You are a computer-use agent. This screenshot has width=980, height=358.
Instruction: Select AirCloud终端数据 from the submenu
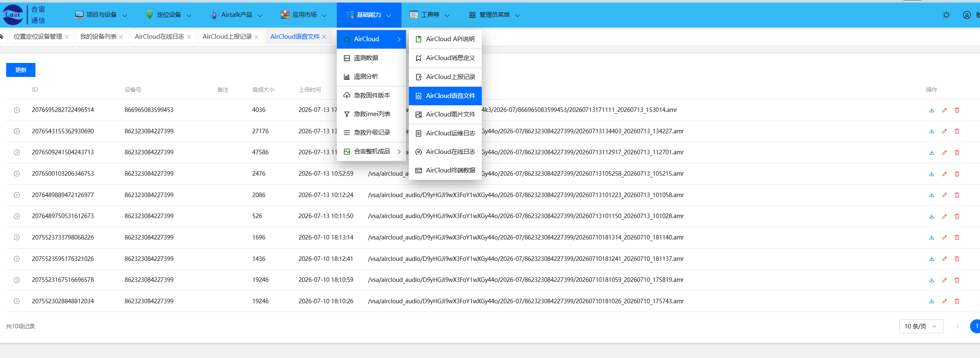point(445,170)
